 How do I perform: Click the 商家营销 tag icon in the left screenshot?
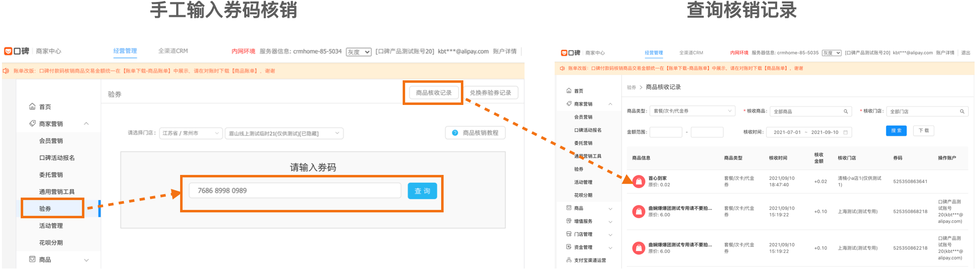pos(32,124)
